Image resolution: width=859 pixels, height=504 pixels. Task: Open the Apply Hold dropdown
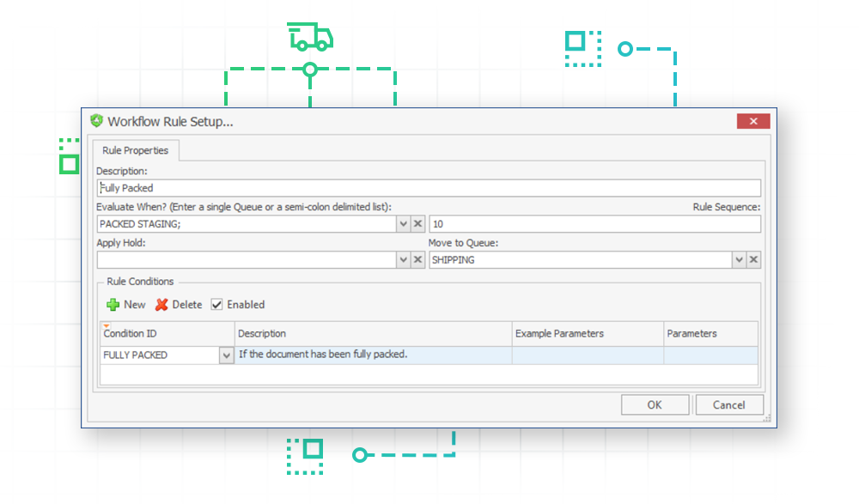click(x=404, y=259)
